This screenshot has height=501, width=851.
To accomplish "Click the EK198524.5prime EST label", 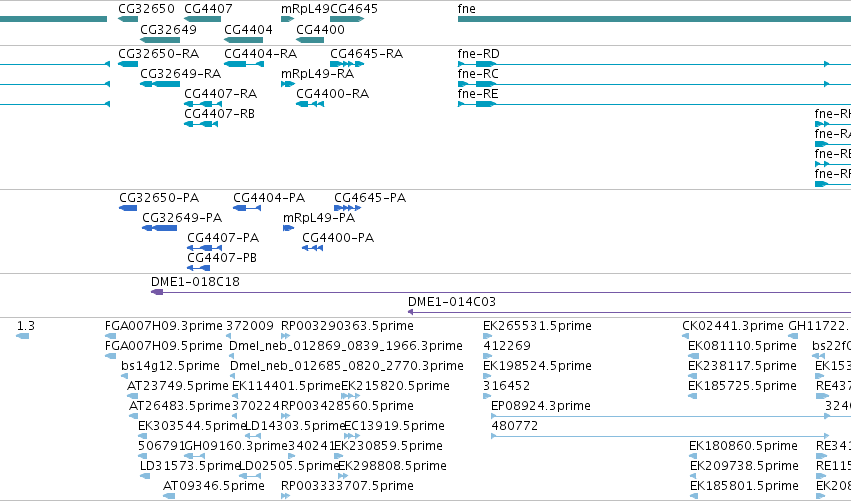I will (x=537, y=366).
